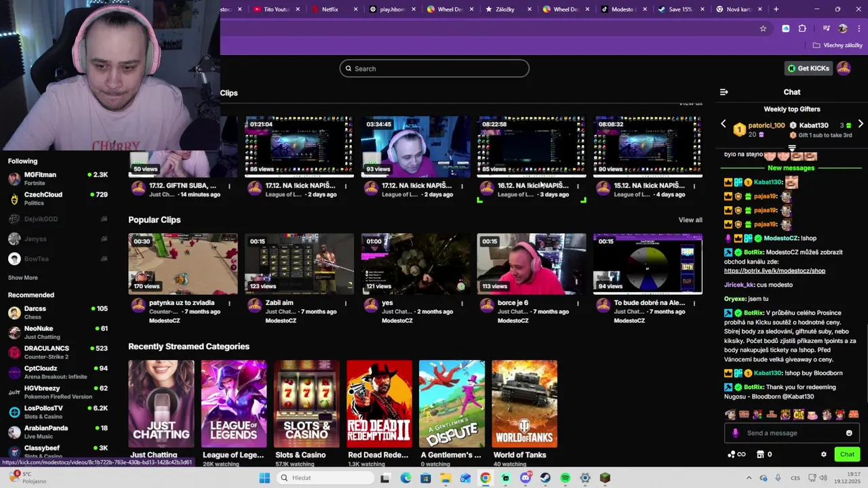The image size is (868, 488).
Task: Close the Netflix tab
Action: click(355, 9)
